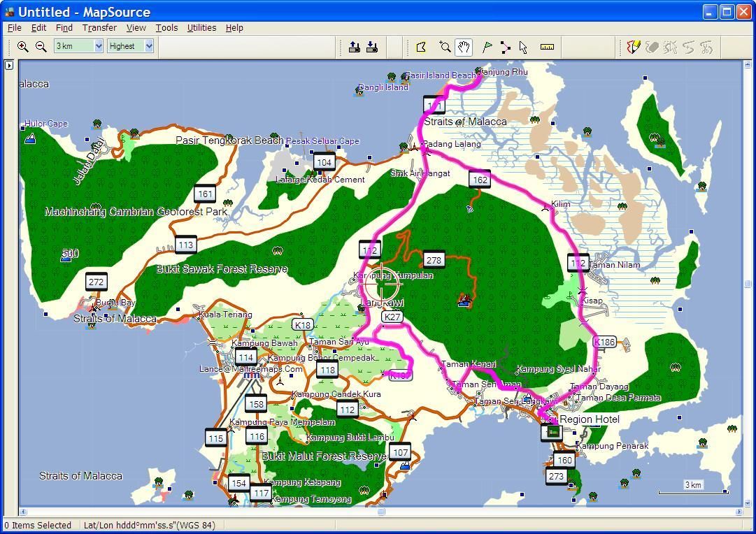Click the Kisap place label

[x=592, y=301]
